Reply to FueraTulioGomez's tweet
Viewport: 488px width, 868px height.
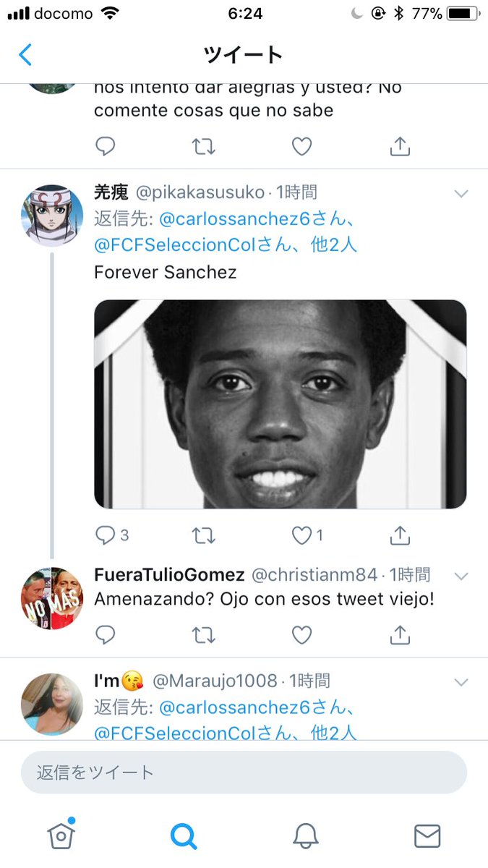tap(106, 635)
